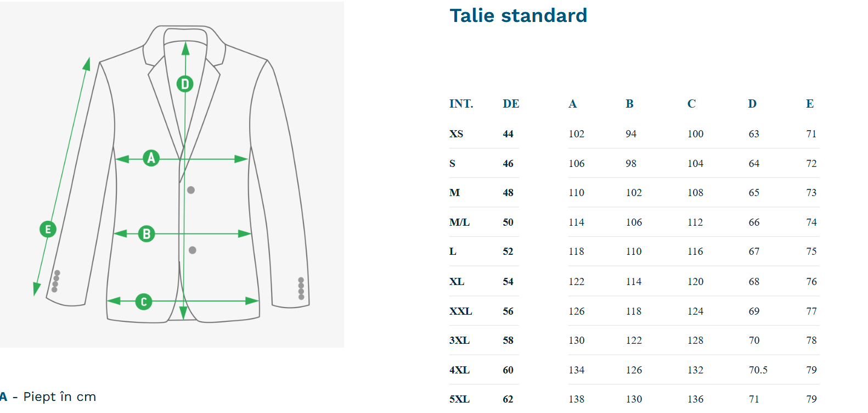Click the lower jacket front button
Screen dimensions: 868x413
pyautogui.click(x=193, y=250)
